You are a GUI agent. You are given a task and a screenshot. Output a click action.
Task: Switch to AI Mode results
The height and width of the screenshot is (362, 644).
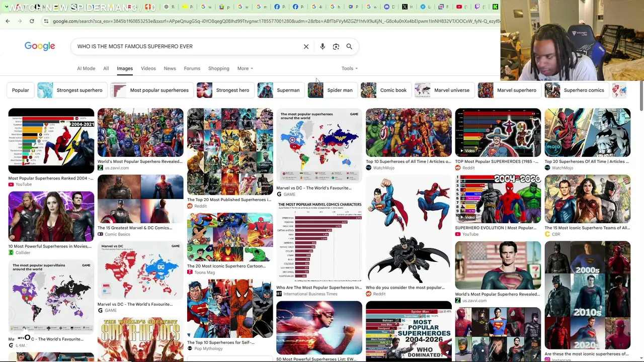point(86,68)
